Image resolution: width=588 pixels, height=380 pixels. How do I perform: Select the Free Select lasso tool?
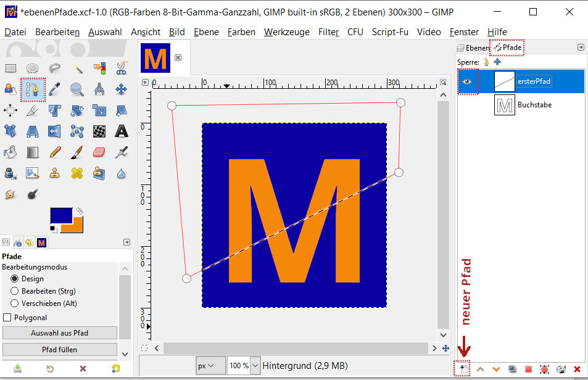tap(55, 68)
